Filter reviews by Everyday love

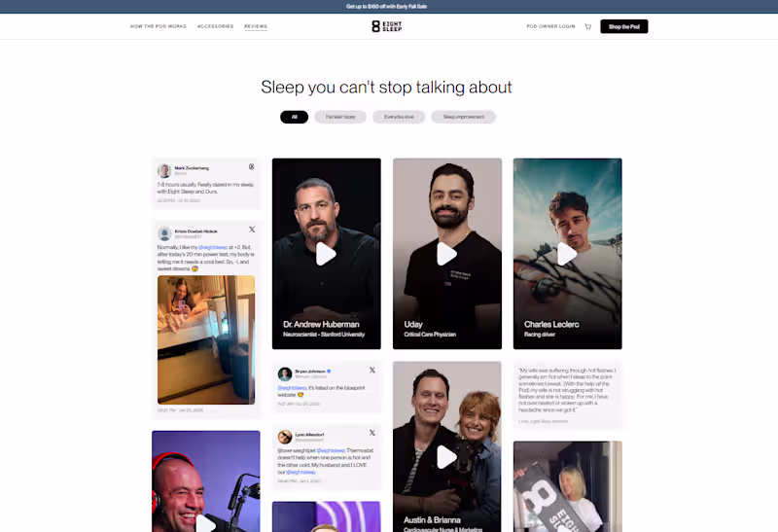click(399, 117)
